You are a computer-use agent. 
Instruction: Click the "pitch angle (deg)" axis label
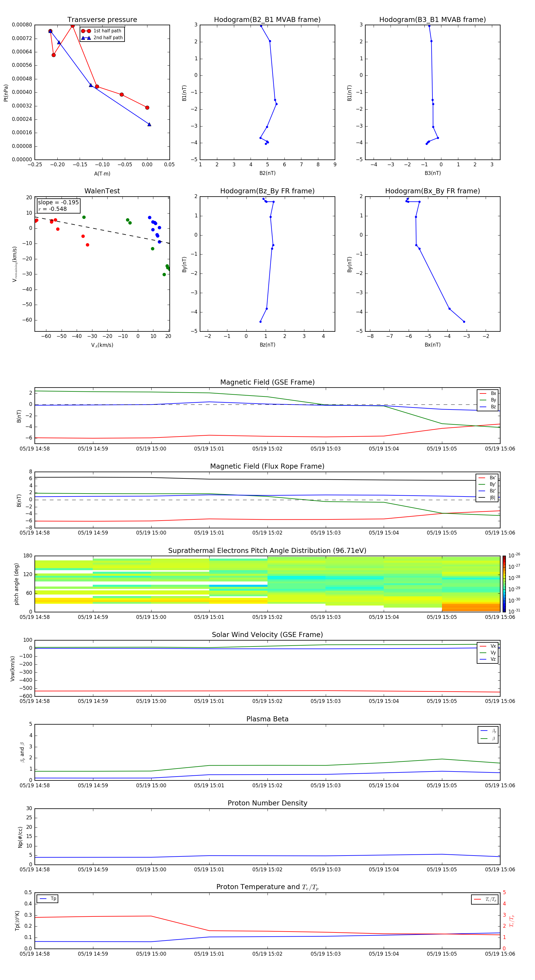(x=16, y=584)
